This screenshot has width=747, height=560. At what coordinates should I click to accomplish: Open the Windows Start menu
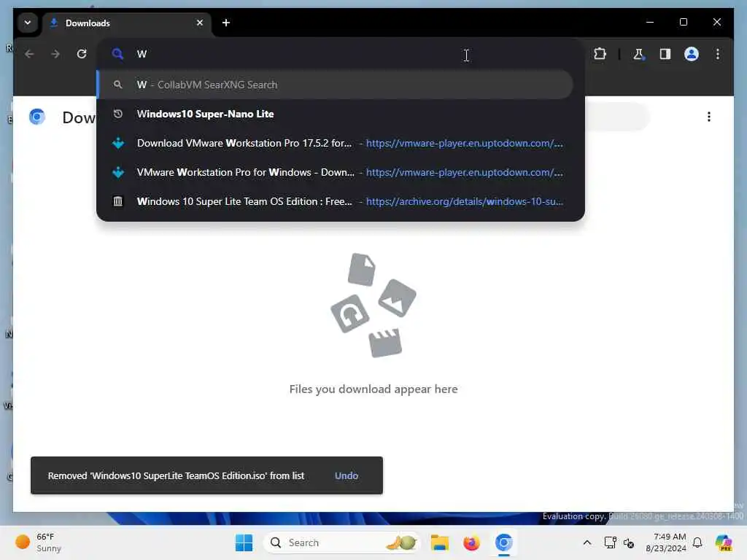coord(244,542)
